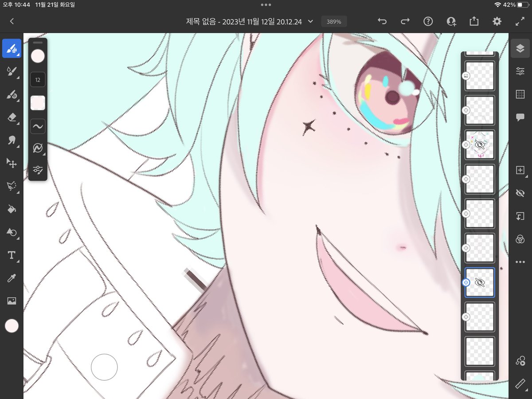This screenshot has width=532, height=399.
Task: Select hidden sketch layer thumbnail
Action: click(x=480, y=145)
